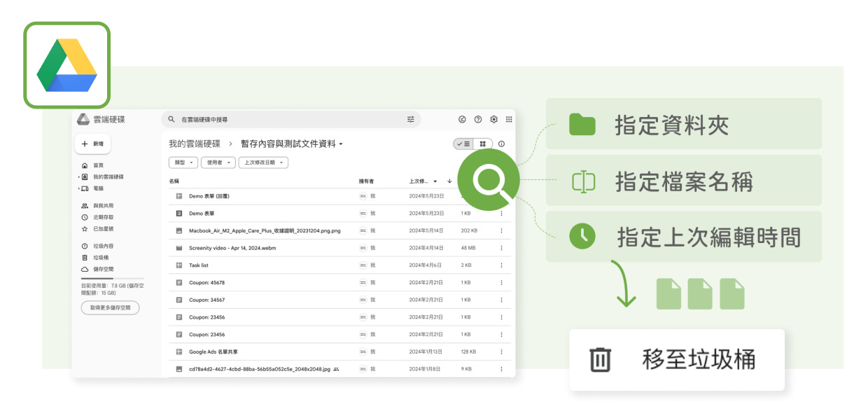Screen dimensions: 868x409
Task: Click the video icon of Screenity video file
Action: (x=179, y=248)
